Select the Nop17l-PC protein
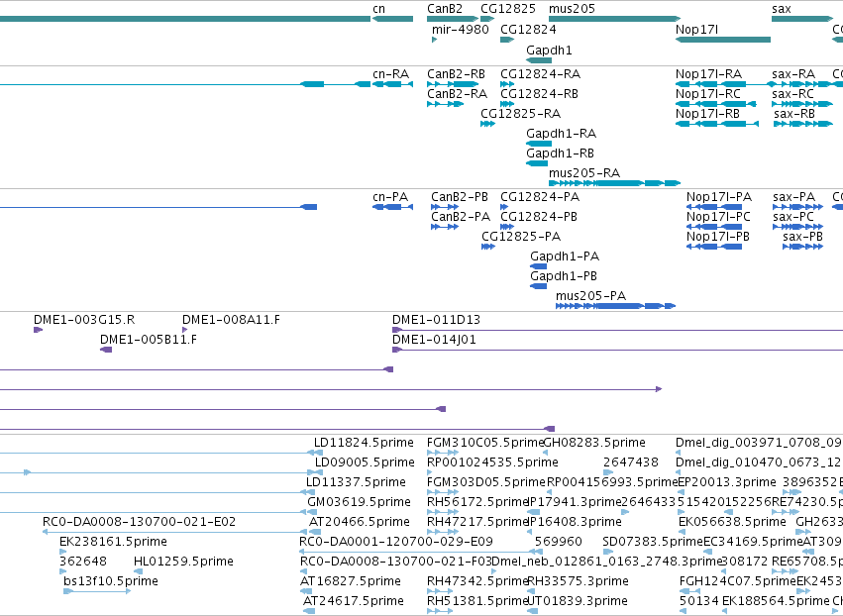Viewport: 843px width, 616px height. point(714,227)
